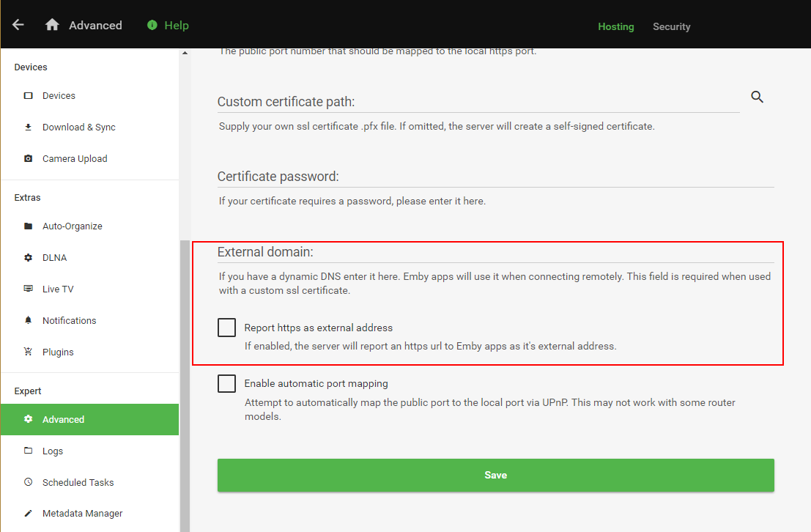The height and width of the screenshot is (532, 811).
Task: Enable Report https as external address
Action: coord(226,328)
